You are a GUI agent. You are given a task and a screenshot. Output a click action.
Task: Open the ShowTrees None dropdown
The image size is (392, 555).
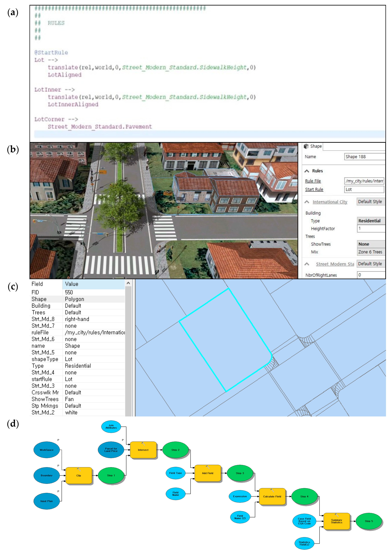click(x=371, y=244)
